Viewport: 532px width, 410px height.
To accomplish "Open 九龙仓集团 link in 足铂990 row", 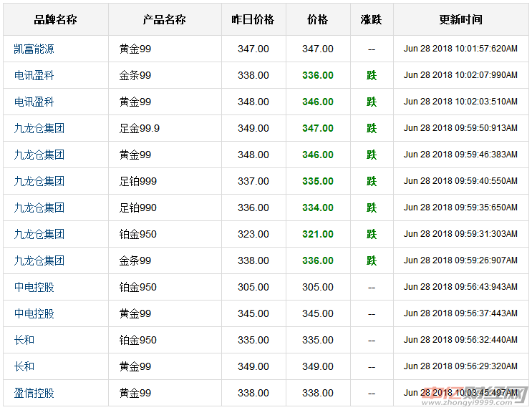I will 39,208.
